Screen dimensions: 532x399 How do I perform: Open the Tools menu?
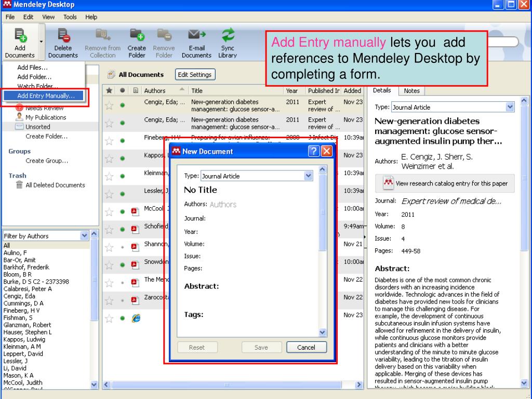[70, 17]
